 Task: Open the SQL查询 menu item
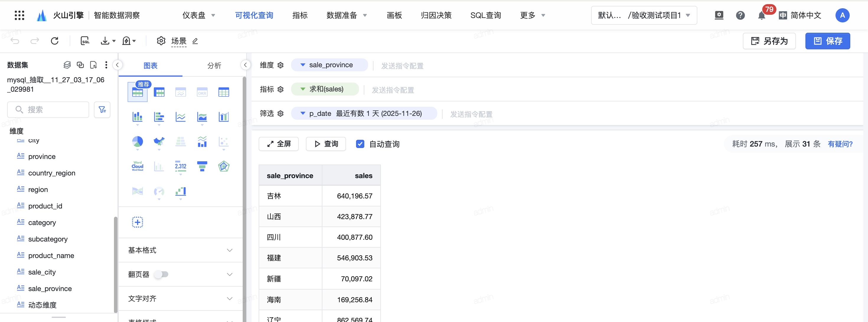(x=486, y=15)
